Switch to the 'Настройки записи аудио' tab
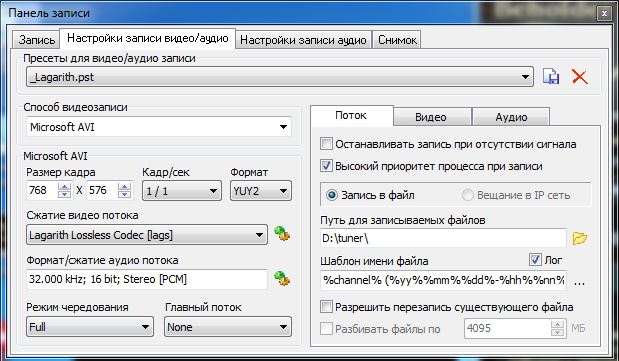Screen dimensions: 619x361 (x=303, y=40)
